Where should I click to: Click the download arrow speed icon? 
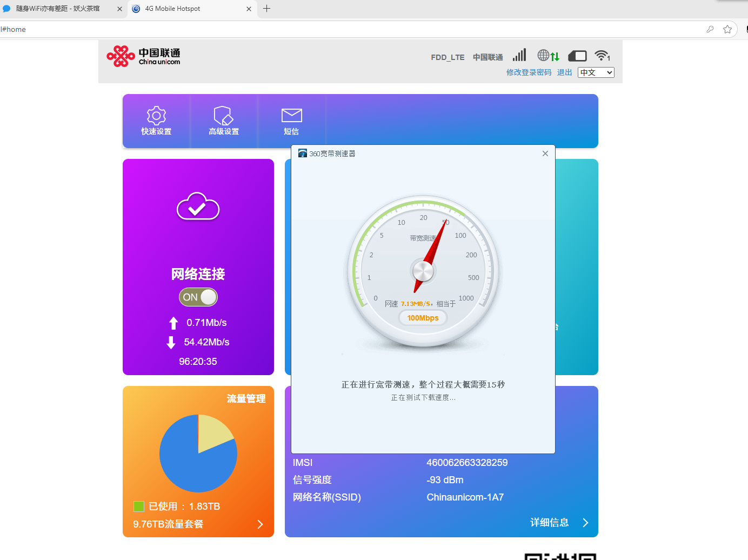click(171, 342)
